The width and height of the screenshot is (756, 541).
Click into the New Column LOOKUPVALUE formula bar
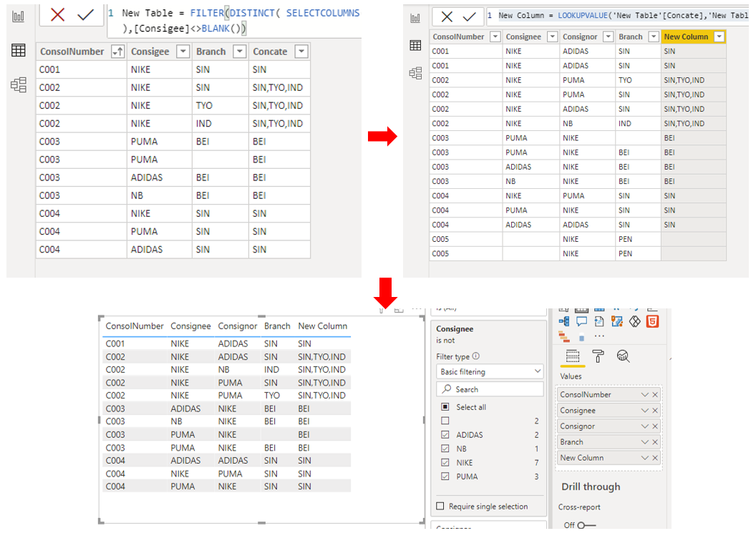coord(618,16)
